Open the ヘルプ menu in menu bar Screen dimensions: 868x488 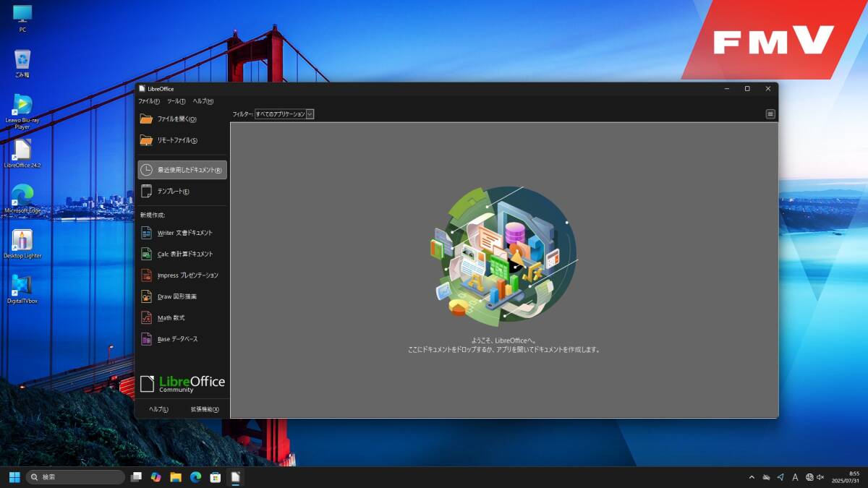[x=203, y=101]
